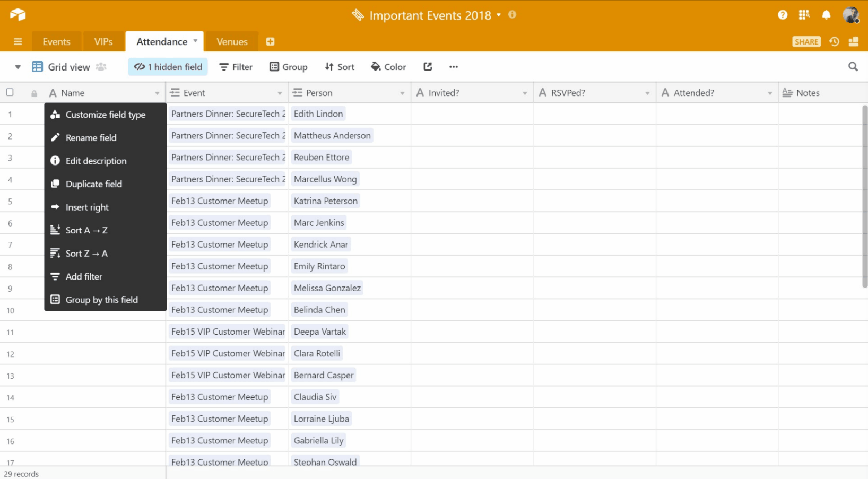Screen dimensions: 868x479
Task: Open the blocks panel icon
Action: [x=854, y=41]
